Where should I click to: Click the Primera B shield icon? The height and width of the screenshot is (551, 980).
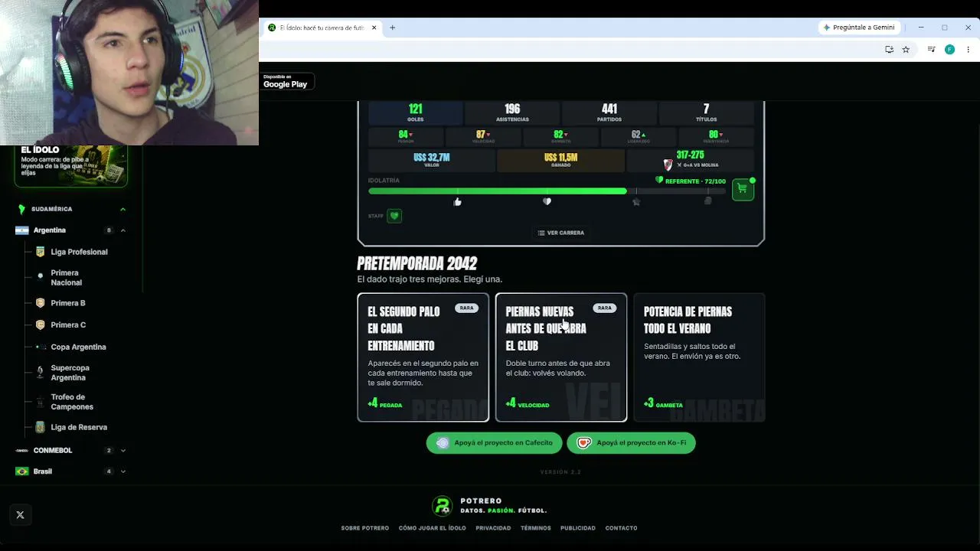[41, 303]
